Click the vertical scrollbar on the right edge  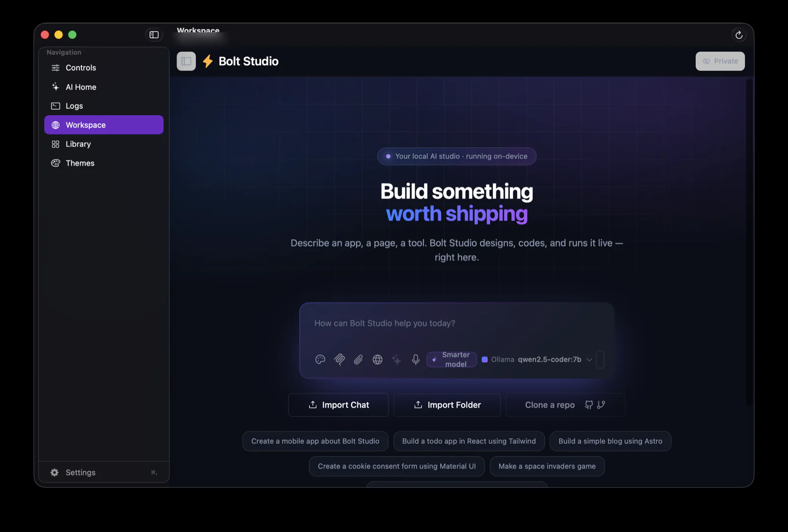click(750, 242)
